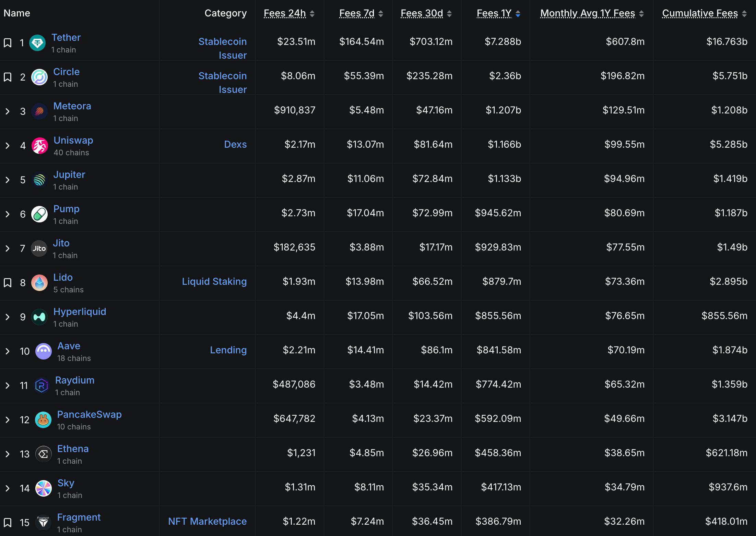Image resolution: width=756 pixels, height=536 pixels.
Task: Click the PancakeSwap bunny logo icon
Action: click(43, 420)
